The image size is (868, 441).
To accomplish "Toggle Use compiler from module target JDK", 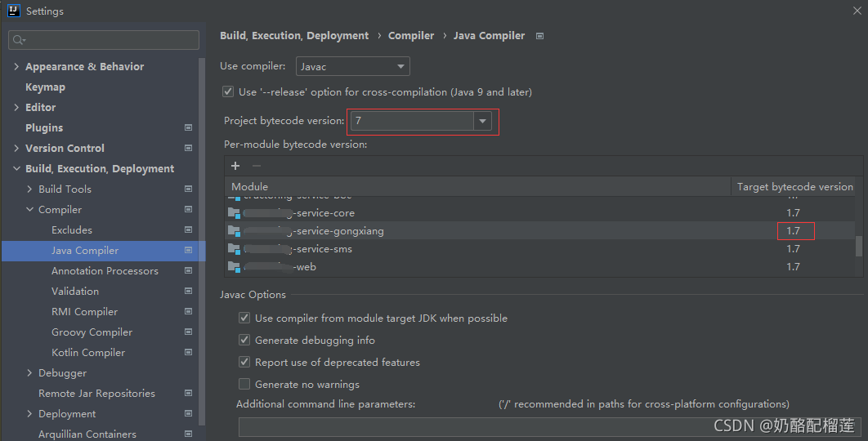I will pos(244,318).
